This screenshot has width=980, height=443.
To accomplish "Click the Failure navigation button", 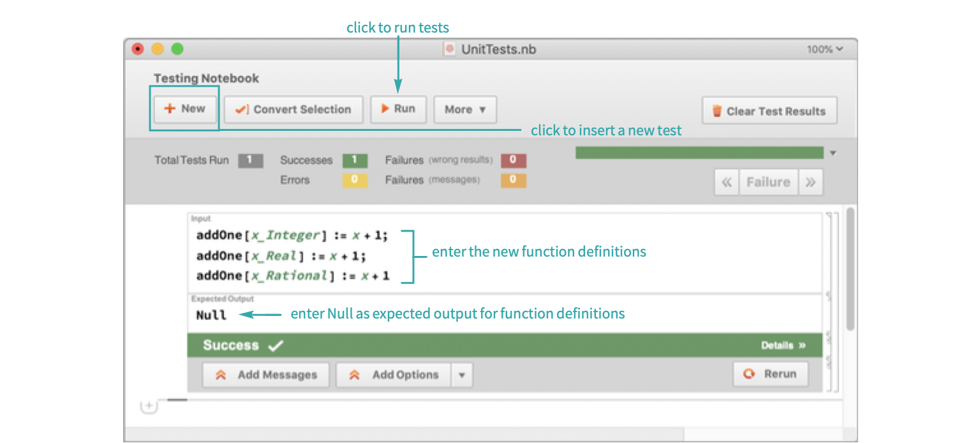I will [768, 183].
